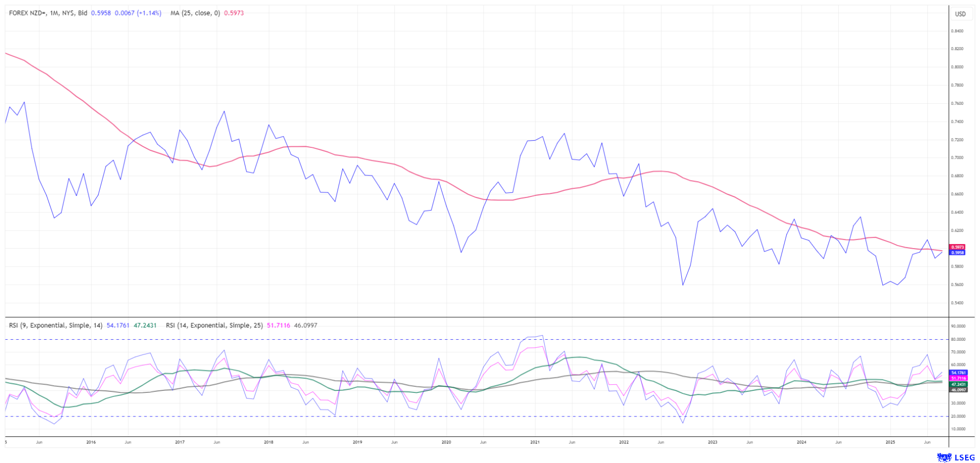Click the 2024 label on the time axis

coord(801,442)
